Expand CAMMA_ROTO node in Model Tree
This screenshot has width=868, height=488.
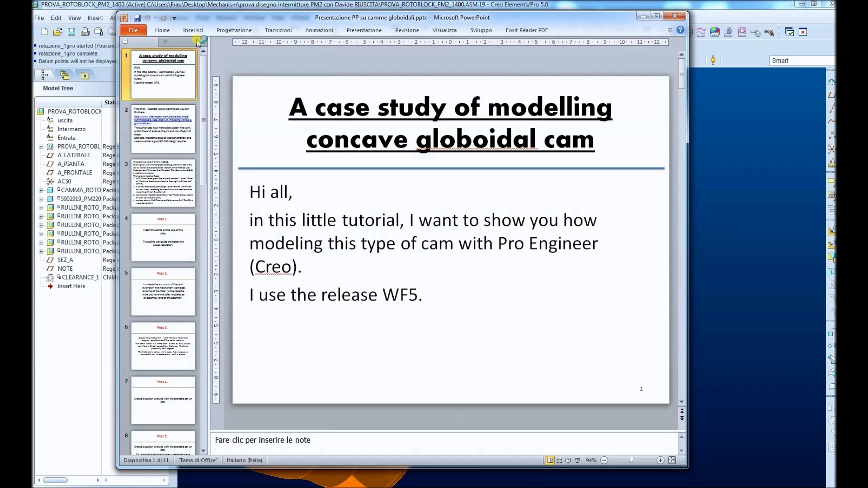(41, 190)
